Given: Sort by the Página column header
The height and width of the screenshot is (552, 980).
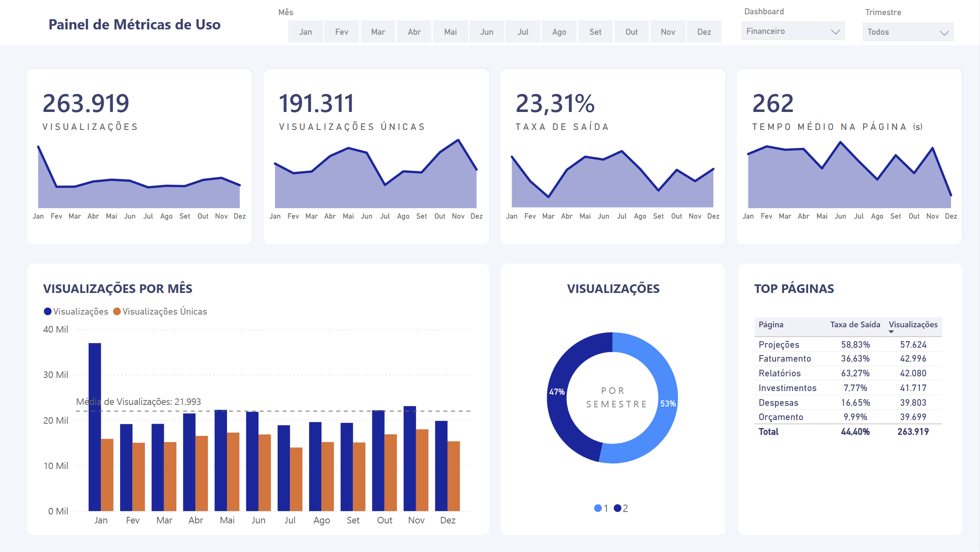Looking at the screenshot, I should pyautogui.click(x=771, y=325).
